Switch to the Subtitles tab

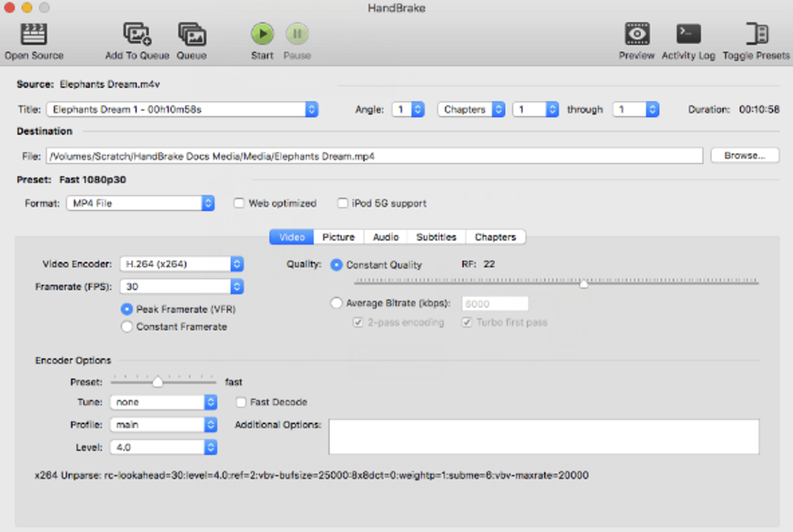[436, 237]
